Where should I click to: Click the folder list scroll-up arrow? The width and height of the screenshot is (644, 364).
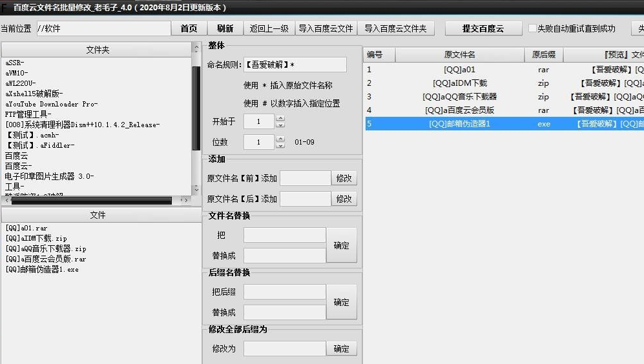[x=196, y=48]
